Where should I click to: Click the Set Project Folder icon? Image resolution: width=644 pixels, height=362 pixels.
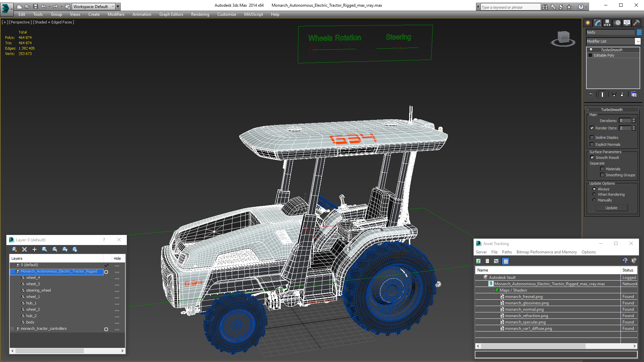[x=67, y=6]
